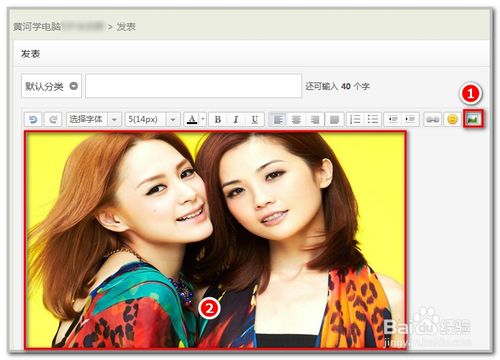Toggle underline formatting

tap(255, 119)
